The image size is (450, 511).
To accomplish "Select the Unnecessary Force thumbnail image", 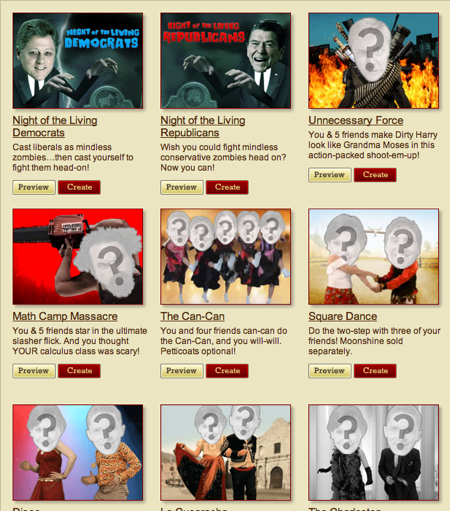I will pyautogui.click(x=374, y=61).
